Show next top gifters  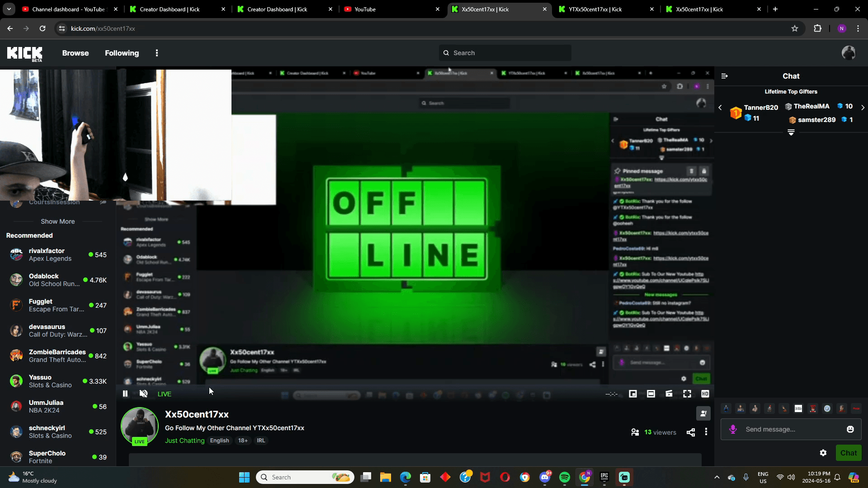(863, 108)
